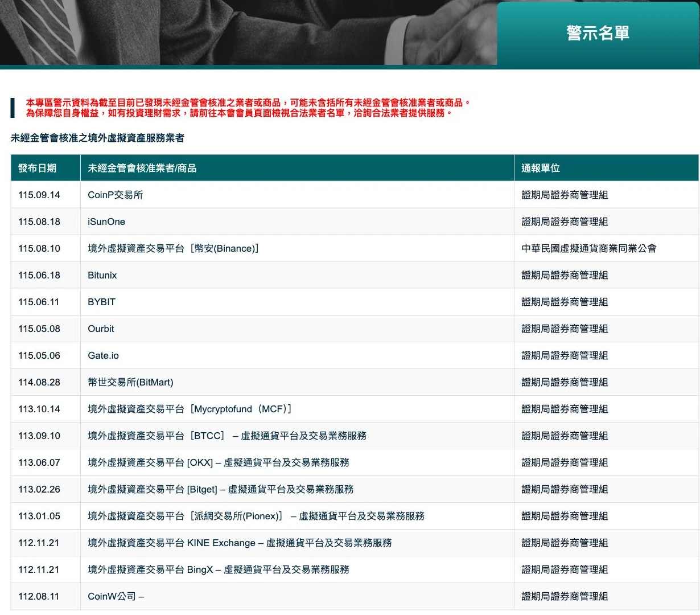Click the section heading 未經金管會核准之境外虛擬資產服務業者
Viewport: 700px width, 615px height.
(x=97, y=138)
